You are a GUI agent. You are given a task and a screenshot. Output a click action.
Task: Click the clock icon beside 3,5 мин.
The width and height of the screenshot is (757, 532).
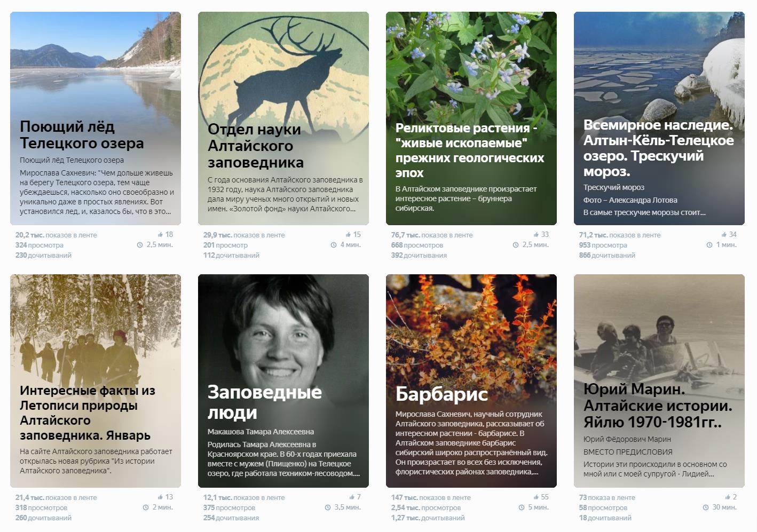click(x=328, y=507)
